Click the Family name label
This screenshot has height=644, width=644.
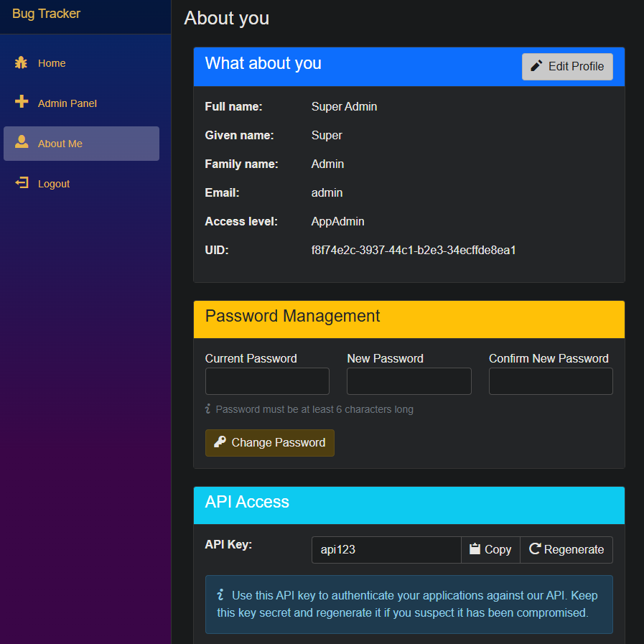pos(241,164)
